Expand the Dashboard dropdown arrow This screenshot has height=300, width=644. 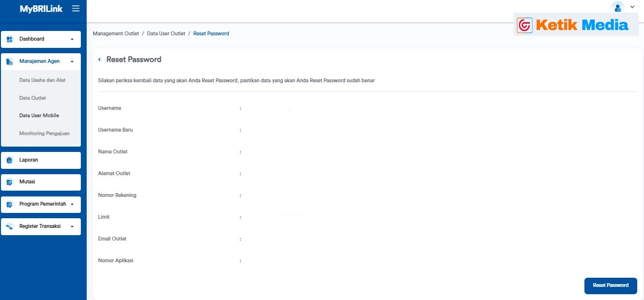pos(72,39)
